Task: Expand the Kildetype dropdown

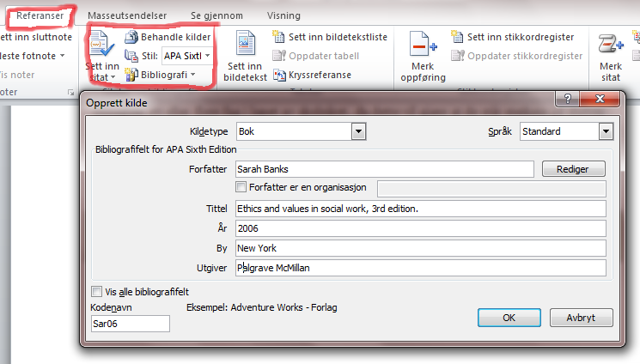Action: point(358,131)
